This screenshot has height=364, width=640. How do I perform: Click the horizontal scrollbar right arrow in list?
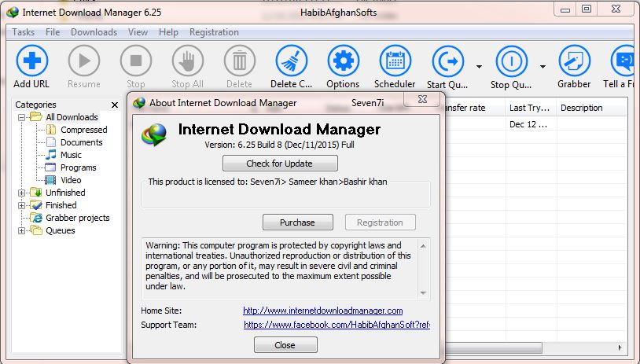coord(620,347)
